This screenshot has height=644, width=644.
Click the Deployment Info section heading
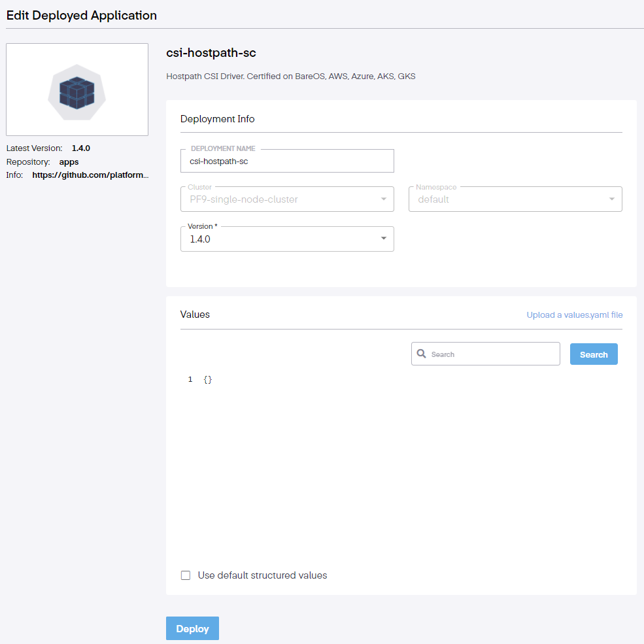tap(217, 119)
